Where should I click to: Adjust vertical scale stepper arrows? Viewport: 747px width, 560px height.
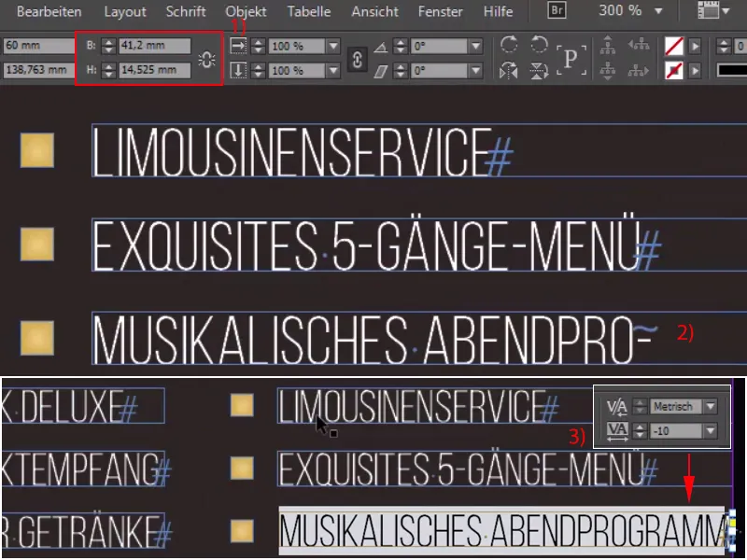coord(259,71)
